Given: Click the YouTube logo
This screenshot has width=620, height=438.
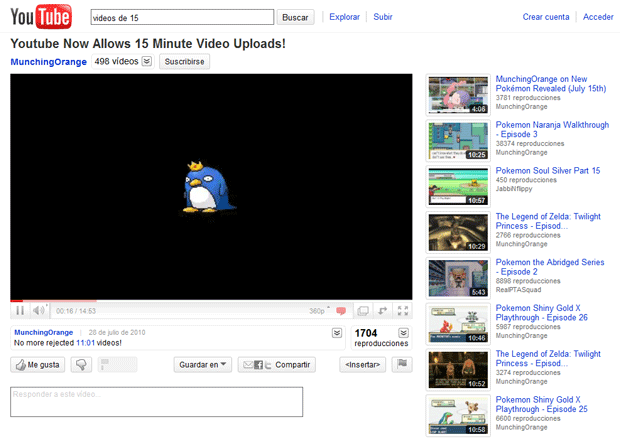Looking at the screenshot, I should 41,17.
